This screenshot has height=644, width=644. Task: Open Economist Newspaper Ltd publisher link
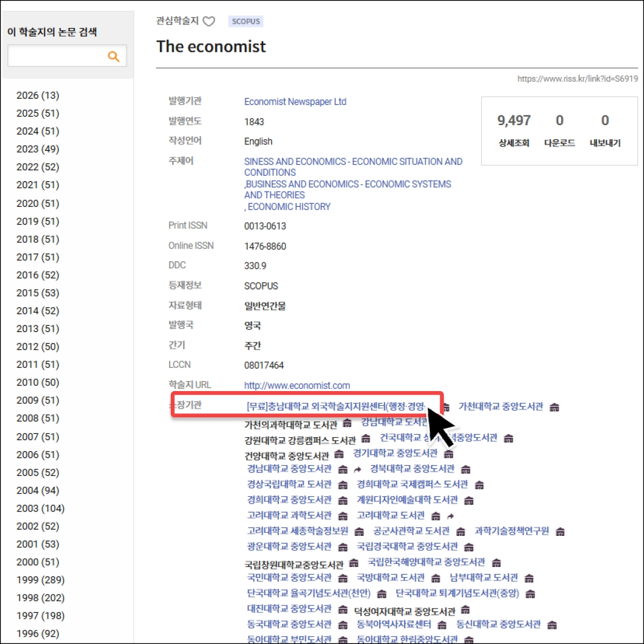295,101
